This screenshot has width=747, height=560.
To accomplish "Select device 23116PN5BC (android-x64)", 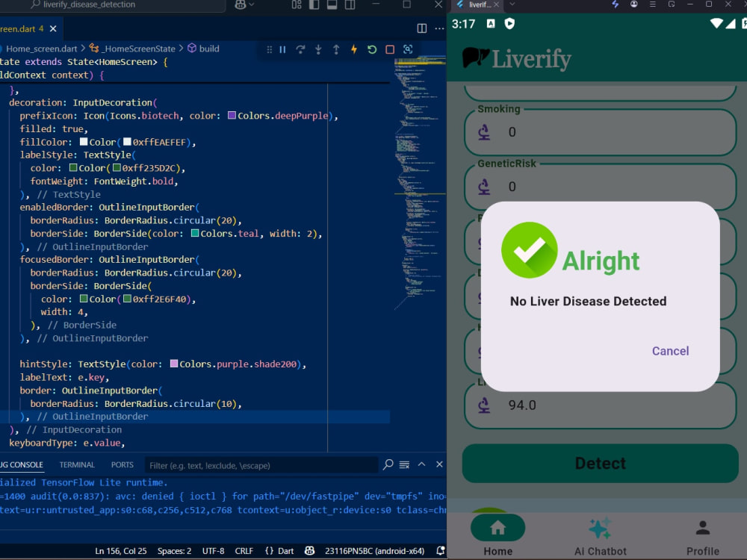I will [374, 551].
